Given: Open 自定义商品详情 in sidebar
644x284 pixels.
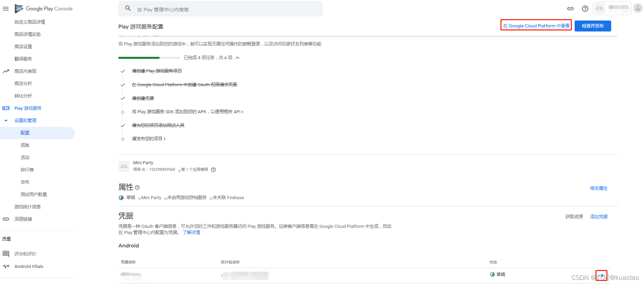Looking at the screenshot, I should pos(30,22).
